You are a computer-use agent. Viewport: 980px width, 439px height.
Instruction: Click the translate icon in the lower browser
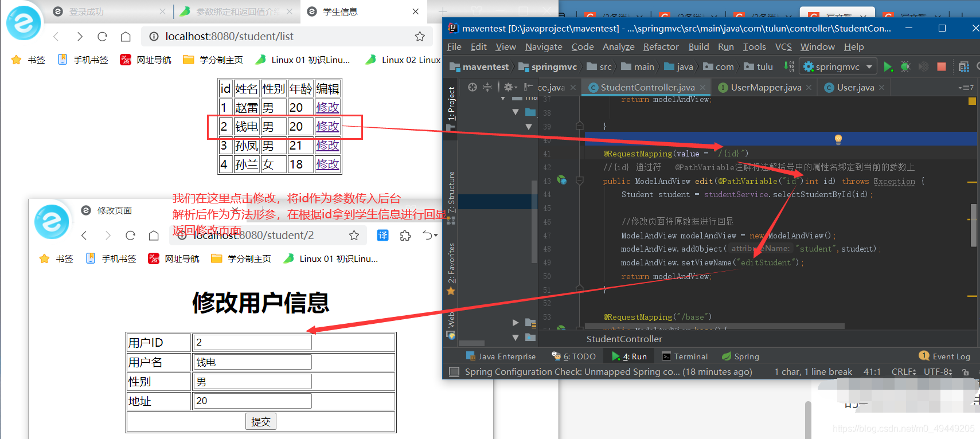tap(382, 236)
